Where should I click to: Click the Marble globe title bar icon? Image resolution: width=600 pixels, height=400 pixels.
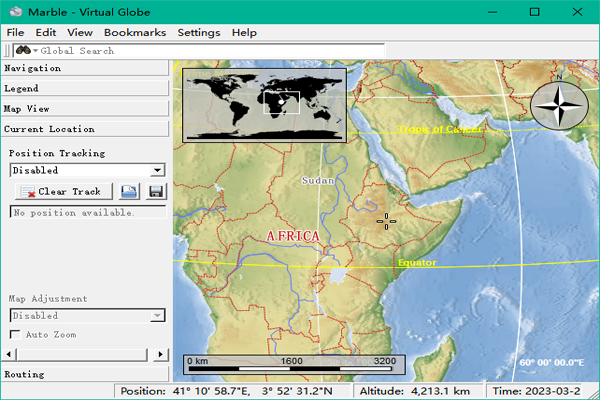(x=16, y=12)
